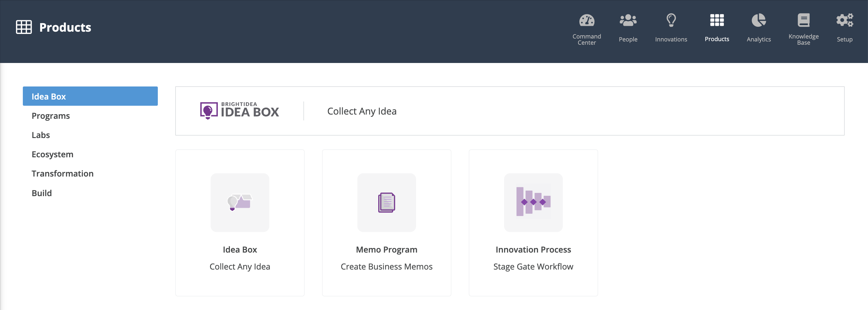This screenshot has height=310, width=868.
Task: Click the Analytics nav label
Action: click(x=758, y=39)
